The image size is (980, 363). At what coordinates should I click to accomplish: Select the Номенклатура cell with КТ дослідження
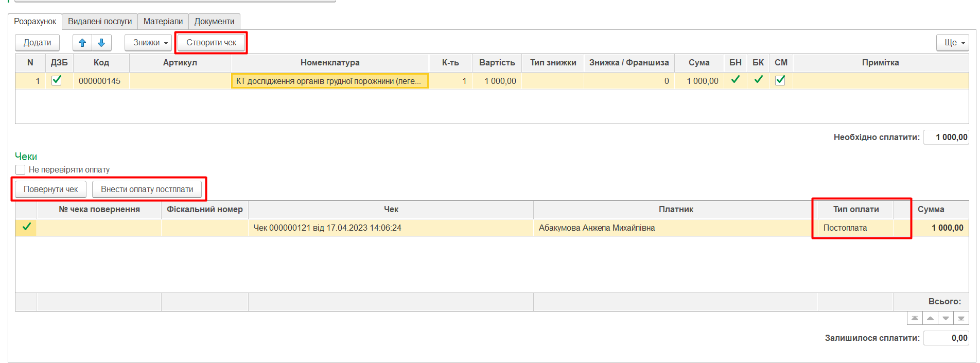(x=329, y=81)
